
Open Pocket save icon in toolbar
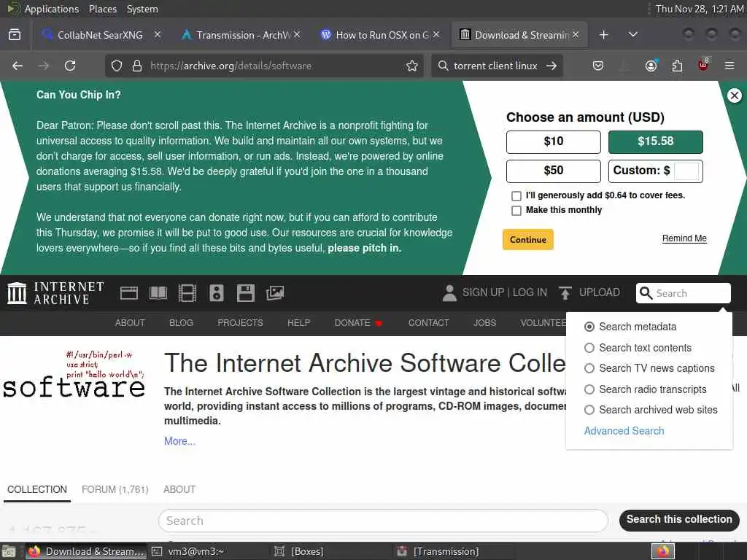click(x=598, y=66)
